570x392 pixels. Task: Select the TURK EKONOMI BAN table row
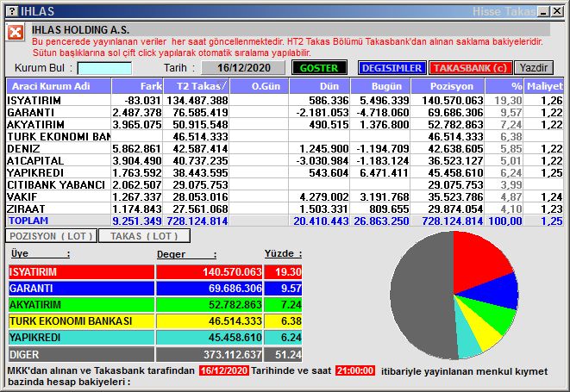[285, 136]
